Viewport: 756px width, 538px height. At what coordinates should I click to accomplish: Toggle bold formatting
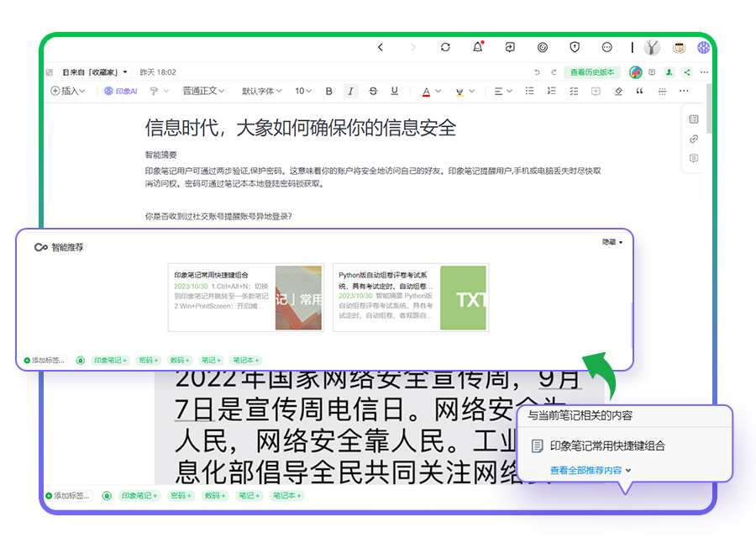pos(328,91)
